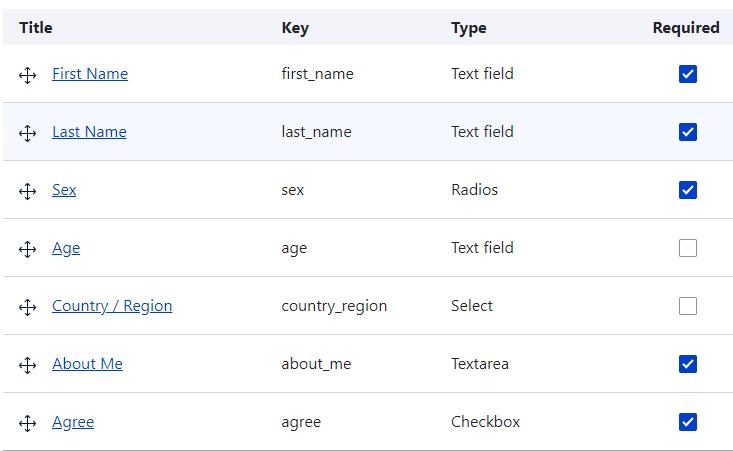Click the Required column header
This screenshot has height=451, width=733.
click(686, 28)
